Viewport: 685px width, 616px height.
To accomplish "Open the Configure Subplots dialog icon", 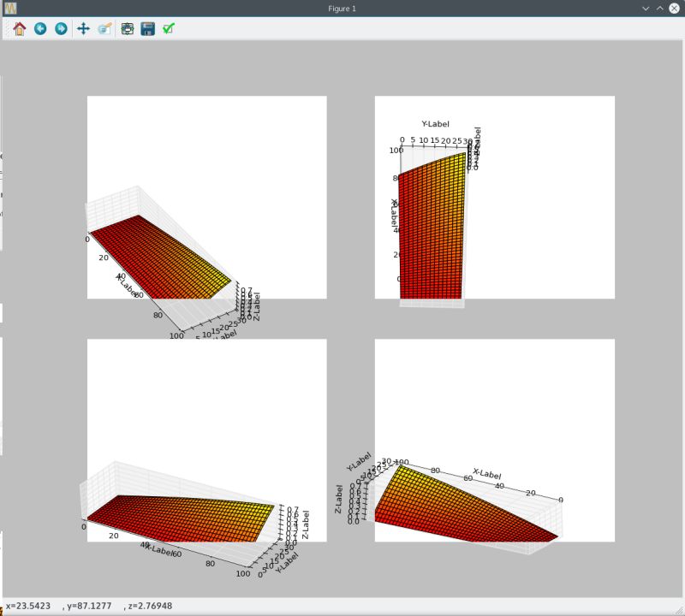I will coord(125,28).
